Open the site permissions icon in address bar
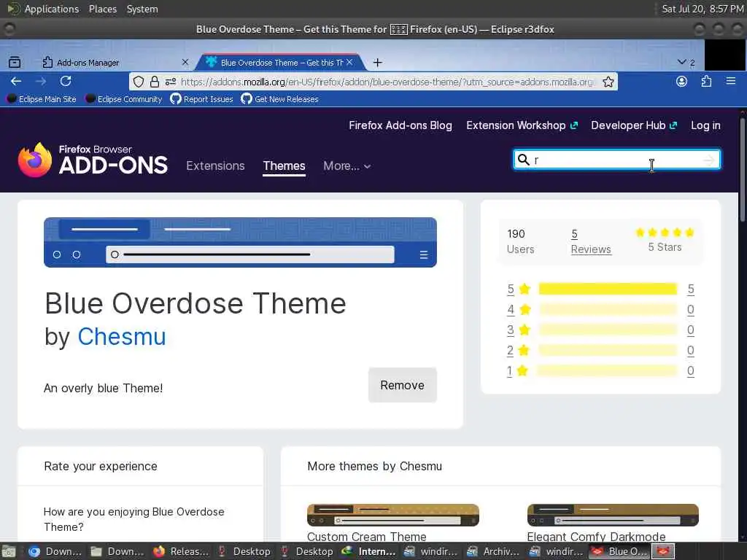 tap(171, 82)
